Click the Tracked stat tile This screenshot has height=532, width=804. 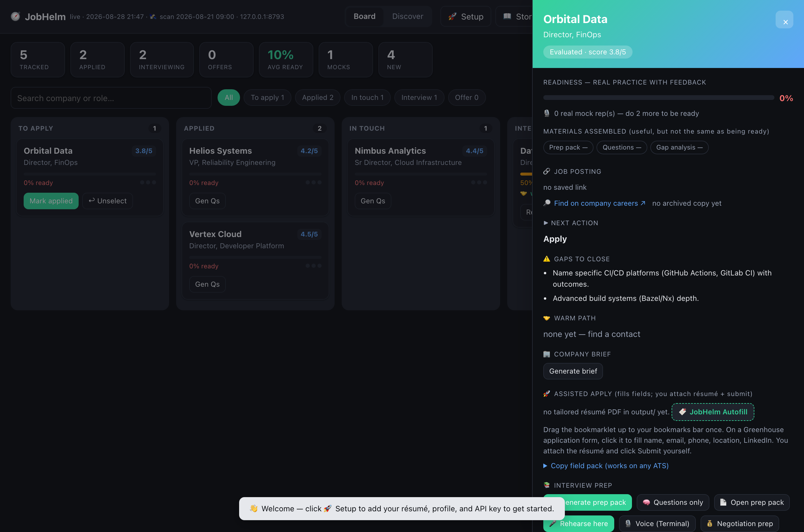[x=38, y=60]
